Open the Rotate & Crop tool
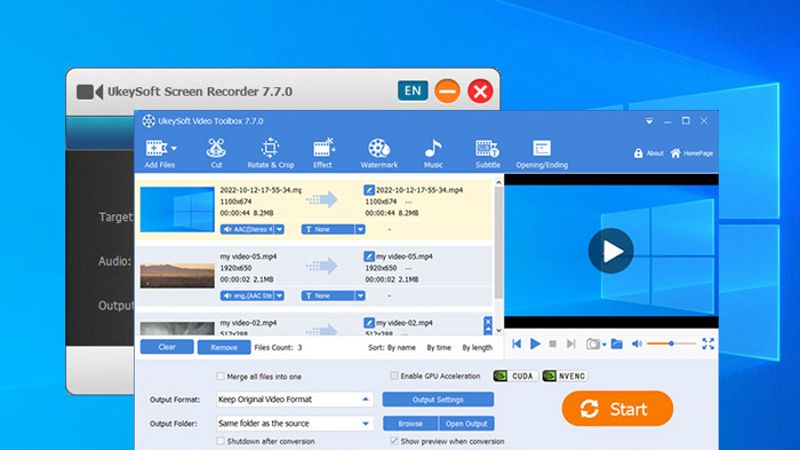This screenshot has width=800, height=450. coord(270,153)
